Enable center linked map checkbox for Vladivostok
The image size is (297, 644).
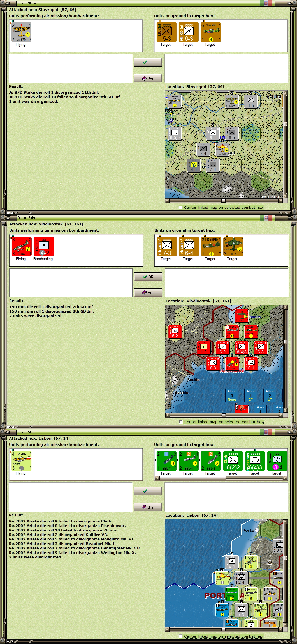coord(181,422)
